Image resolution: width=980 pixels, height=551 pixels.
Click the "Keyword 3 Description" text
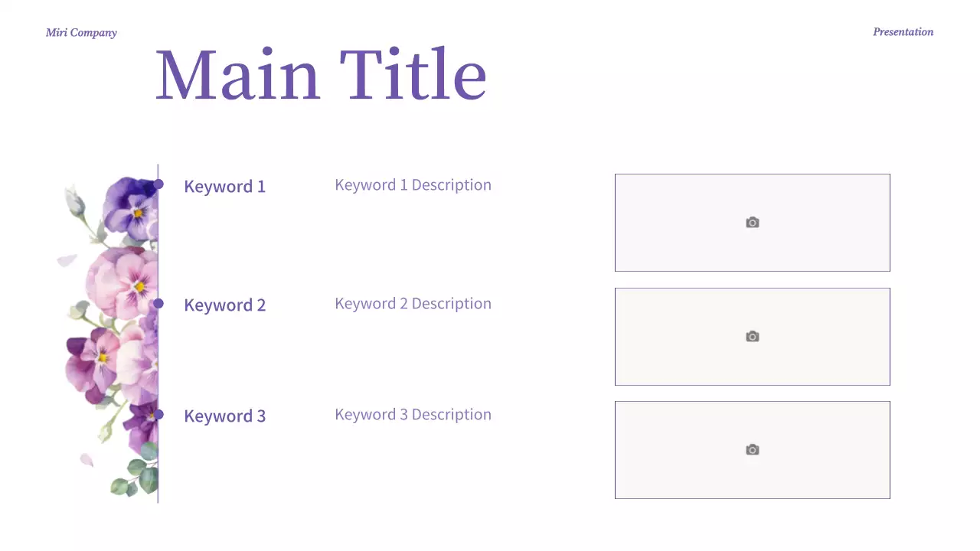click(x=413, y=415)
